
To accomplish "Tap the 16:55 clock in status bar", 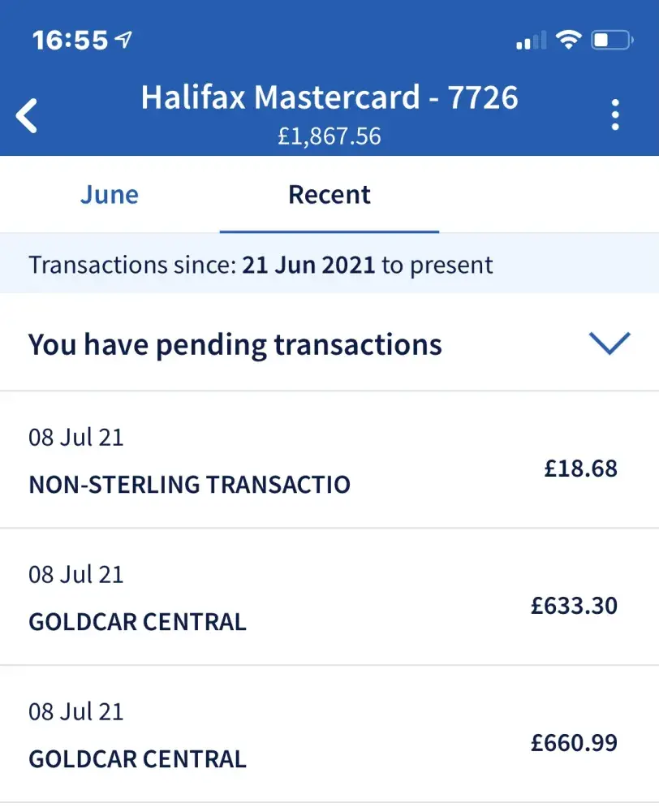I will [71, 40].
